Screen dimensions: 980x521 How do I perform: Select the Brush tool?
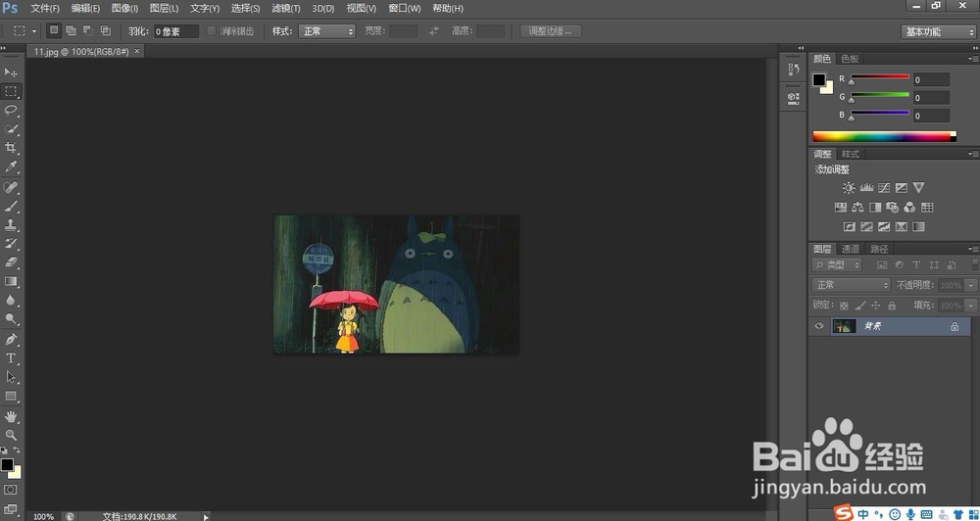[x=11, y=206]
